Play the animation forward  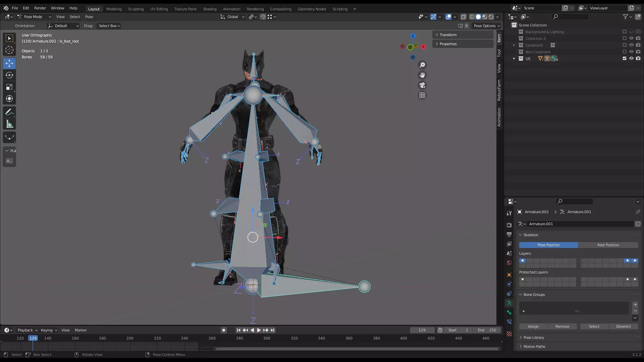pos(259,330)
